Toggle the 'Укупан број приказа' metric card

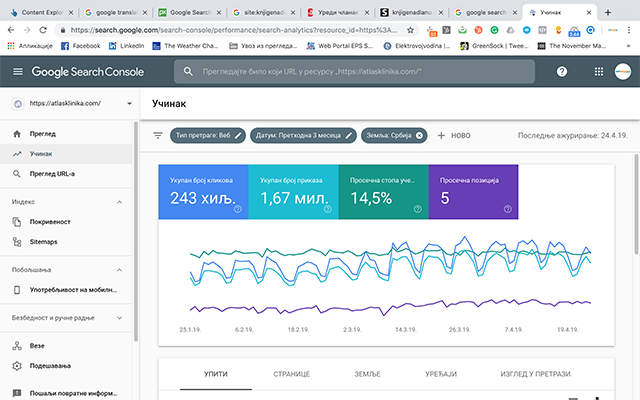click(292, 190)
